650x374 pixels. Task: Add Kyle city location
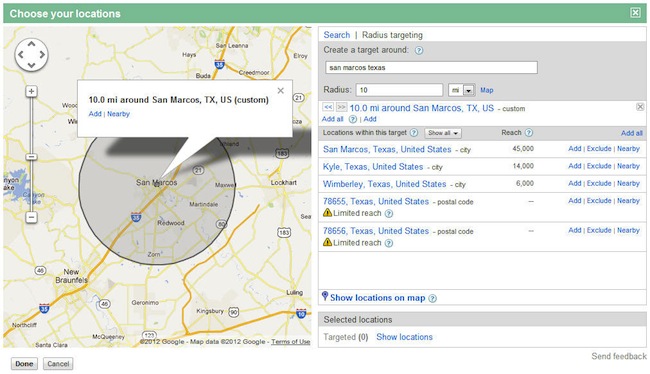coord(575,166)
